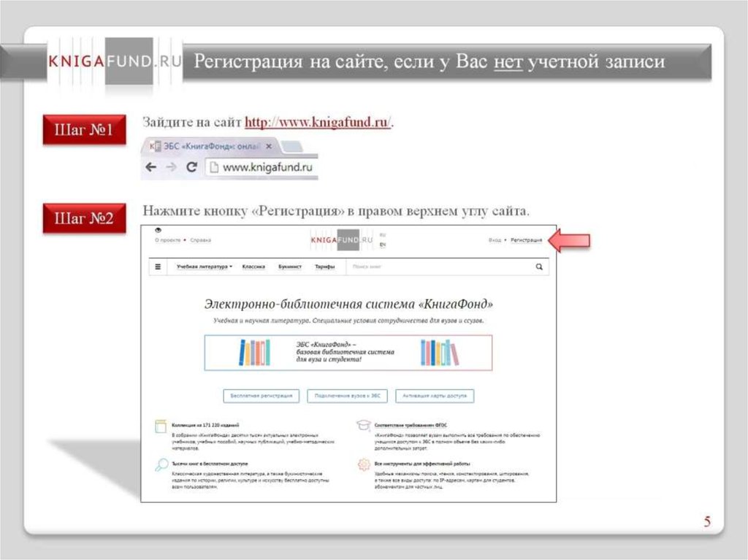This screenshot has width=748, height=560.
Task: Click the КФ favicon on the browser tab
Action: click(x=154, y=147)
